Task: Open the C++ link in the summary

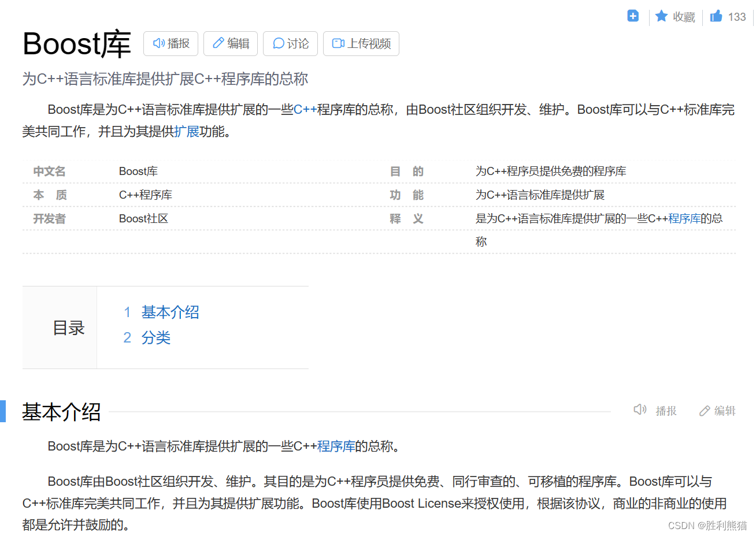Action: (x=305, y=110)
